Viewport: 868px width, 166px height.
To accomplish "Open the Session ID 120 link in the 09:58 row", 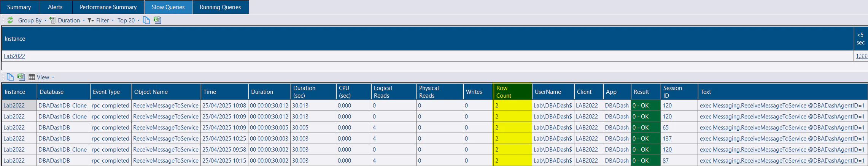I will coord(667,150).
